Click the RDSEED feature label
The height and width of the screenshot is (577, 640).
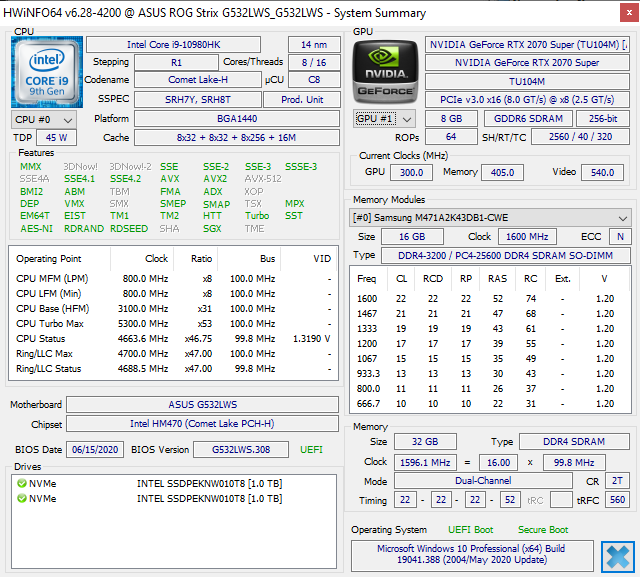click(129, 229)
